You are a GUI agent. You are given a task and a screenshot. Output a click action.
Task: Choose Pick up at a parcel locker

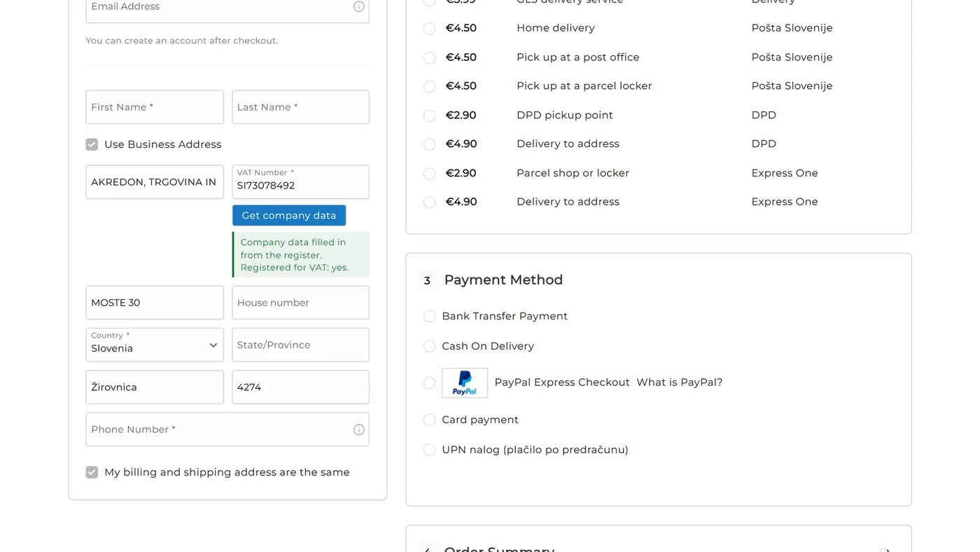(430, 86)
